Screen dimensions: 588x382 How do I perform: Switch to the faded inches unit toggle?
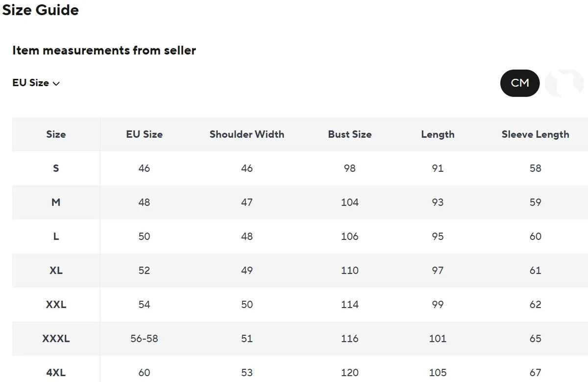pos(564,83)
